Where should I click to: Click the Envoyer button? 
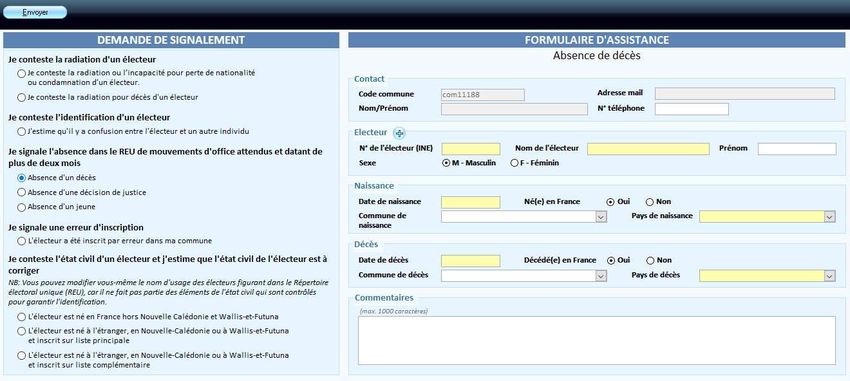click(35, 12)
